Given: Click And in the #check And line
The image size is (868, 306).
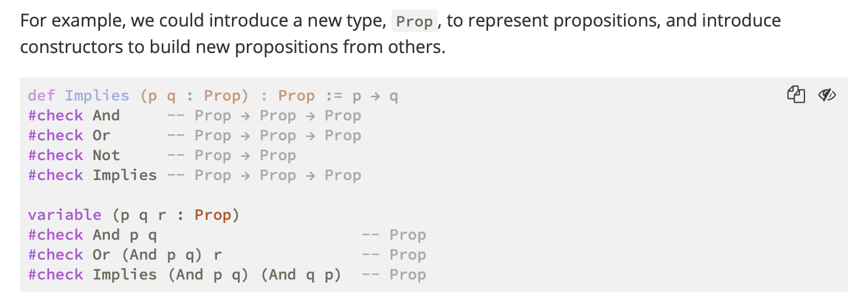Looking at the screenshot, I should click(106, 115).
